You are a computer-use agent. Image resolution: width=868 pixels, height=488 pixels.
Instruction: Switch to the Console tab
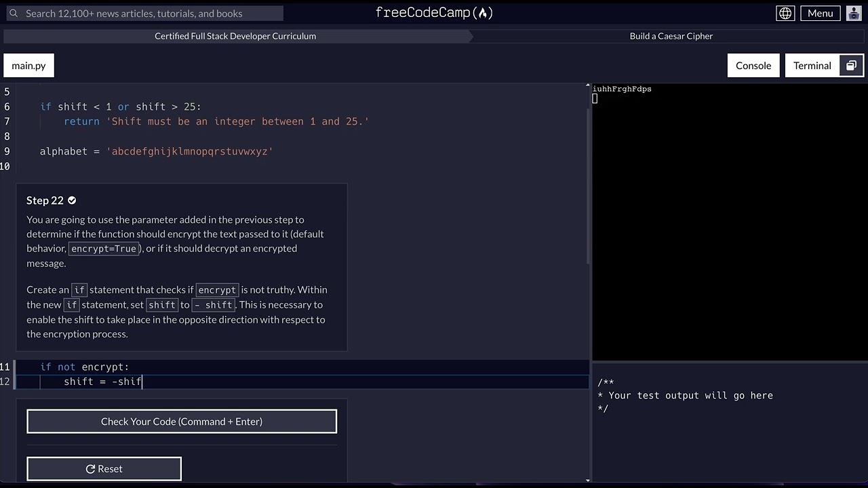pos(753,66)
